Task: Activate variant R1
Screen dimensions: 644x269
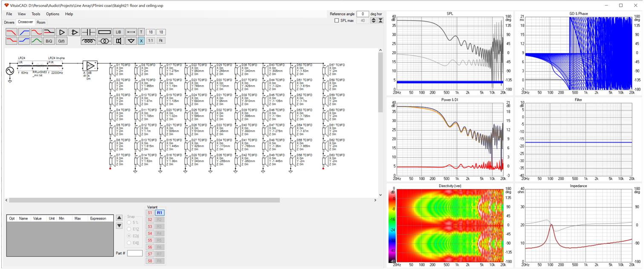Action: point(160,212)
